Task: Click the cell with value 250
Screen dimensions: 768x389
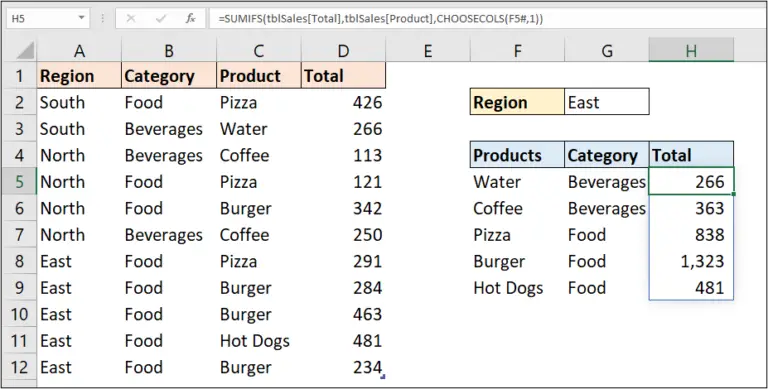Action: 343,234
